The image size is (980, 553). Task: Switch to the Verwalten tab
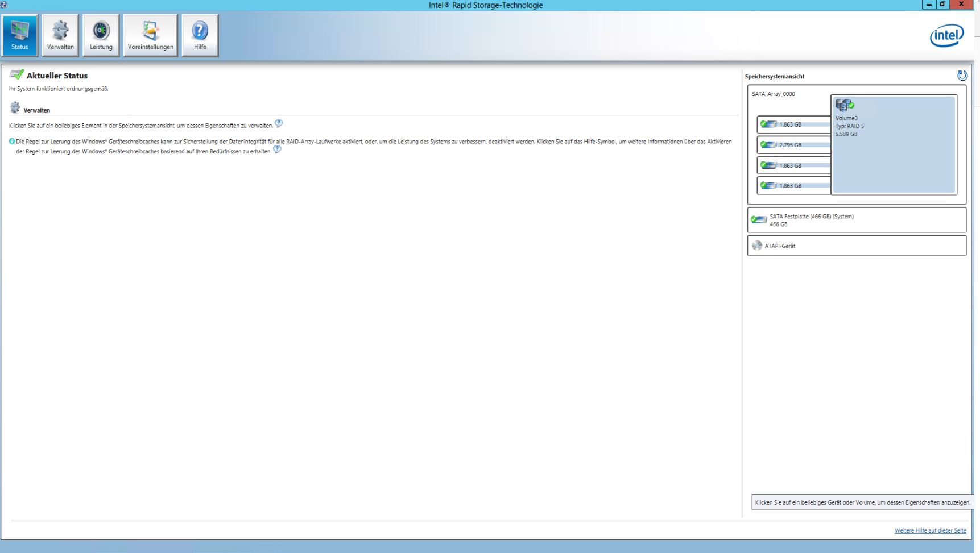point(60,35)
